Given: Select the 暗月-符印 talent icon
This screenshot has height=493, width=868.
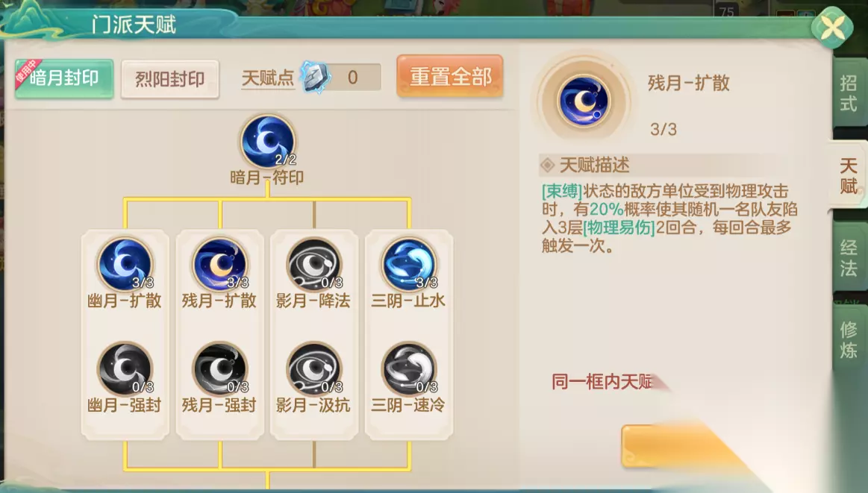Looking at the screenshot, I should [x=268, y=142].
